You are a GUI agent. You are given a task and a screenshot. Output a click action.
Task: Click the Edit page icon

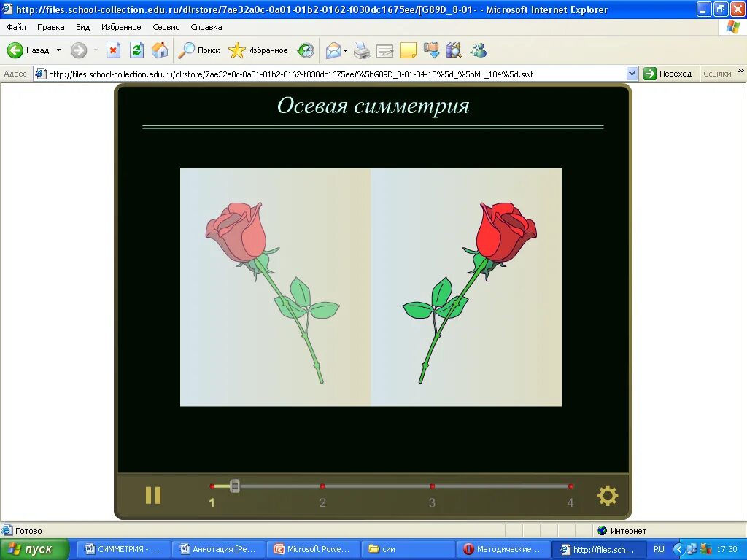tap(385, 50)
